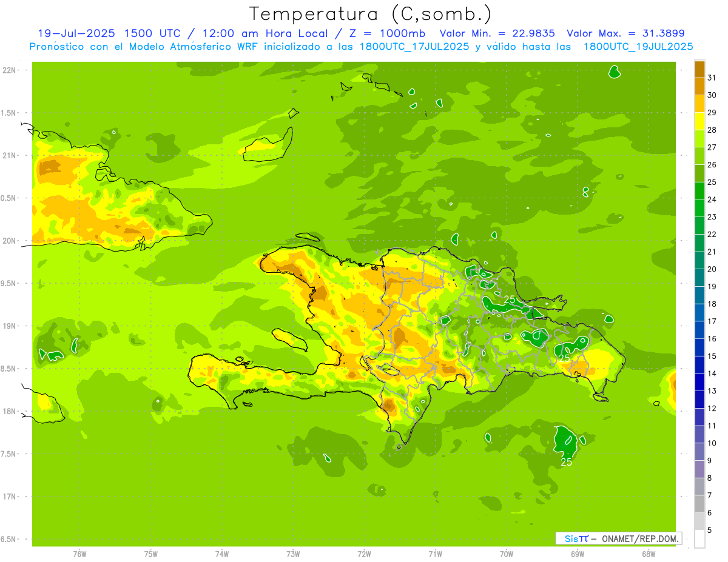The height and width of the screenshot is (562, 728).
Task: Click the legend label '21'
Action: [x=712, y=252]
